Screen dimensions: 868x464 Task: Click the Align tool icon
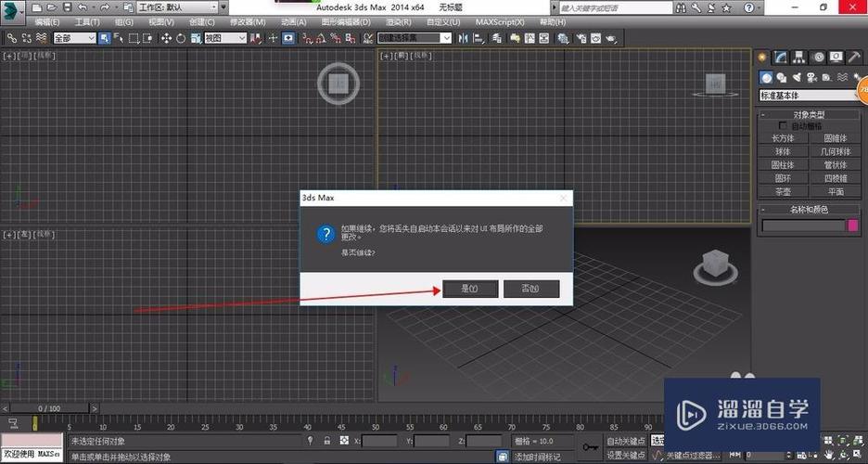pyautogui.click(x=479, y=38)
